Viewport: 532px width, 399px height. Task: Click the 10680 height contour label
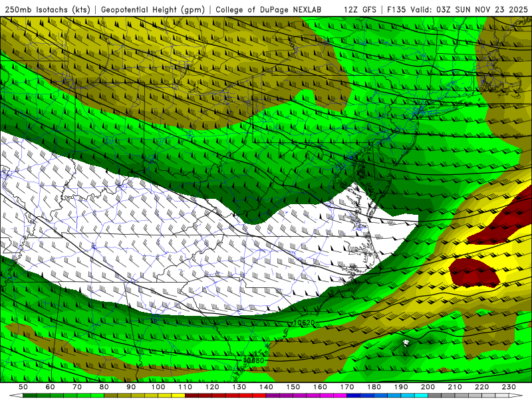coord(253,360)
